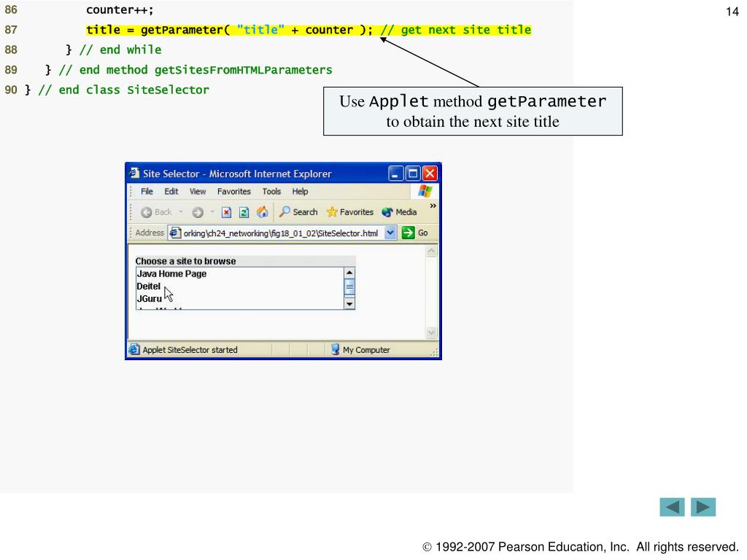Click the site list scrollbar thumb
Viewport: 747px width, 560px height.
[349, 287]
